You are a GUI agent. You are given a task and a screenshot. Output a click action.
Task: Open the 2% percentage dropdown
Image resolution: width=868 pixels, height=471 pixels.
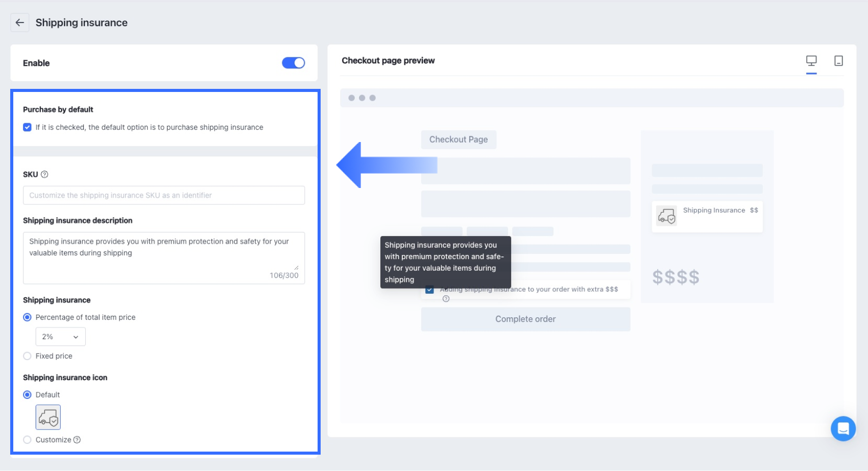[x=60, y=337]
